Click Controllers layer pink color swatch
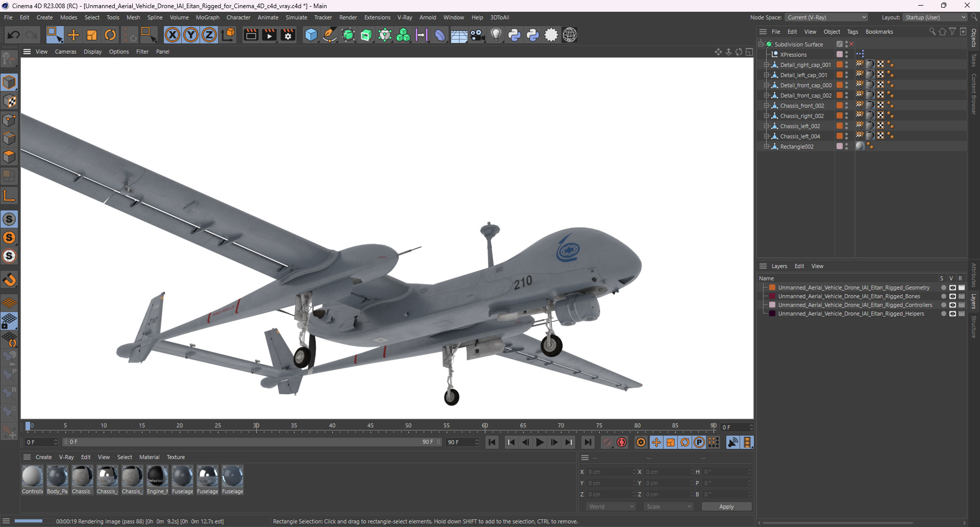 (772, 305)
